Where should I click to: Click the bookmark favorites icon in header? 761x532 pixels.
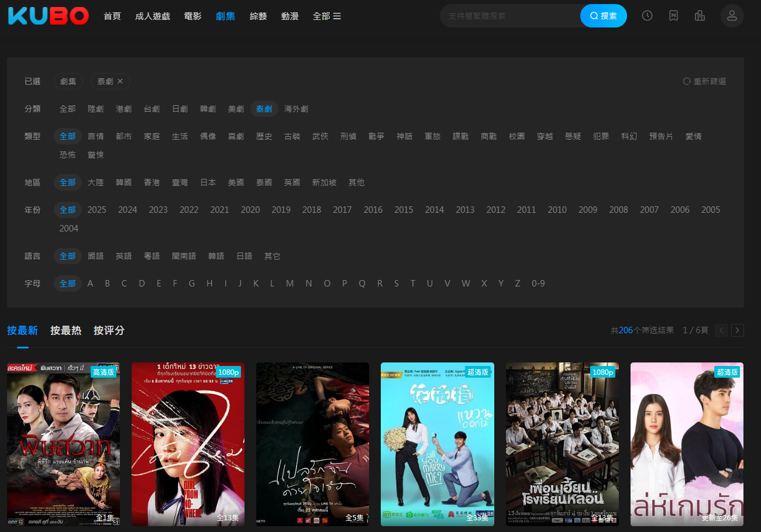point(673,16)
